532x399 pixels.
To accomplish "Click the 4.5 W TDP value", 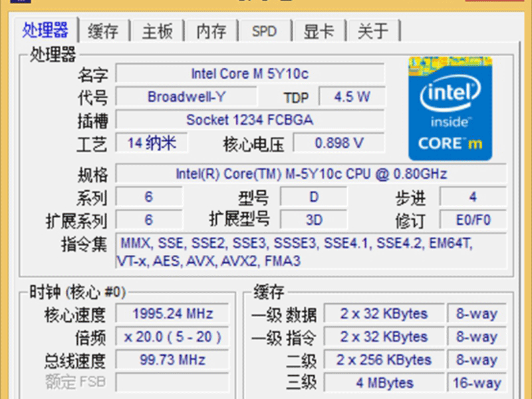I will [x=352, y=97].
